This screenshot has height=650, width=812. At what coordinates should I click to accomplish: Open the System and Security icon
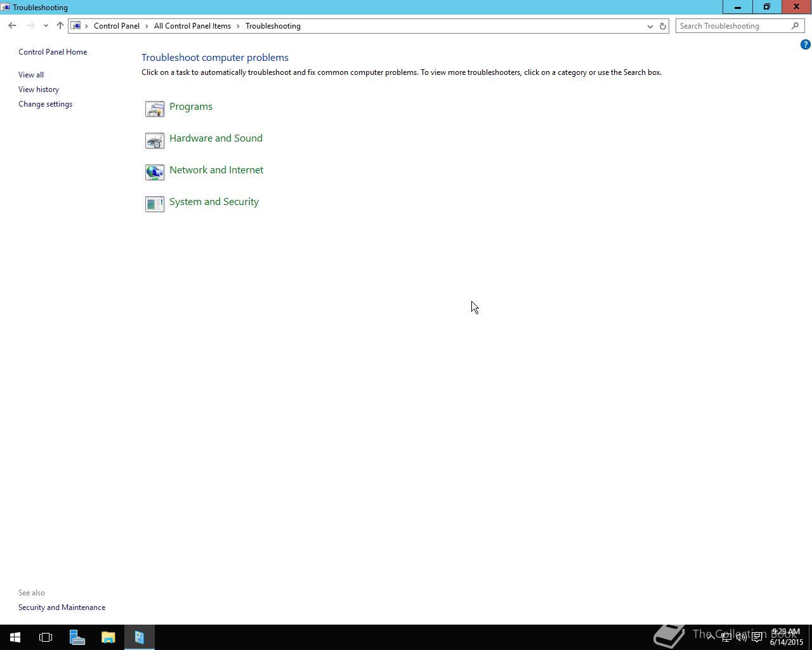point(155,204)
